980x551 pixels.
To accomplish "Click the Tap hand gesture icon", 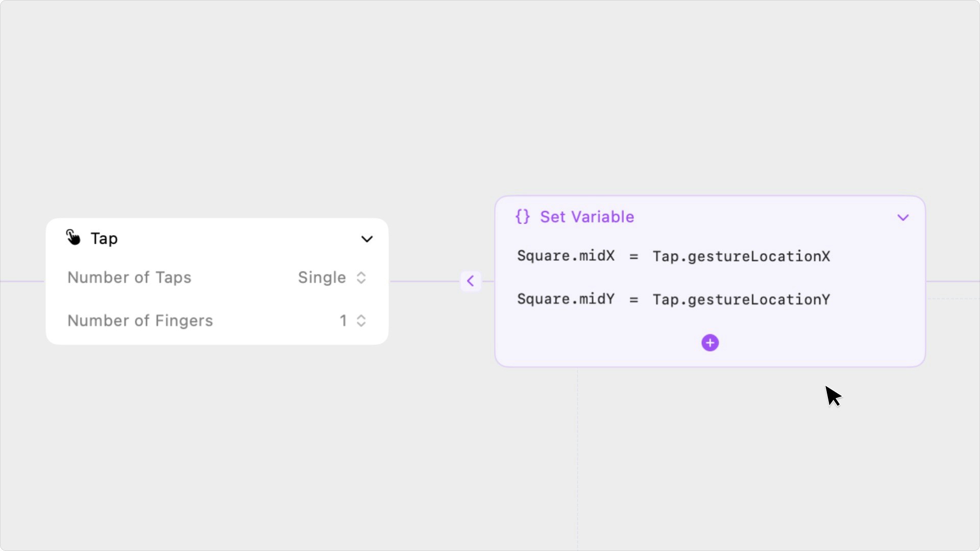I will coord(73,238).
